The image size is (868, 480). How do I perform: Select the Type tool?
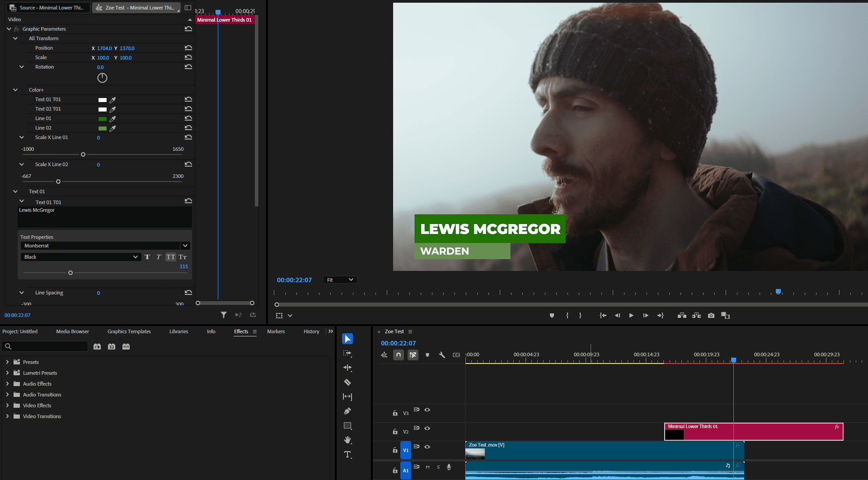click(x=347, y=455)
